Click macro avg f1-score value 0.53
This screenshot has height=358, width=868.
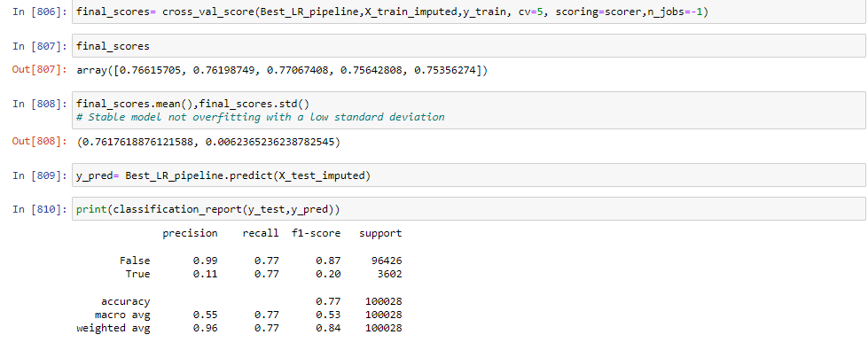[328, 315]
